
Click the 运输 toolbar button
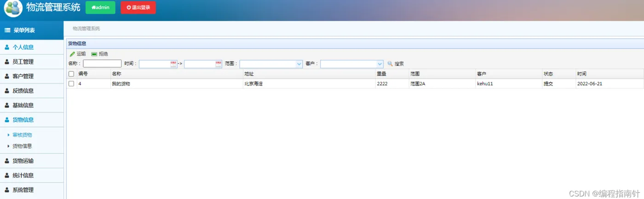coord(78,54)
